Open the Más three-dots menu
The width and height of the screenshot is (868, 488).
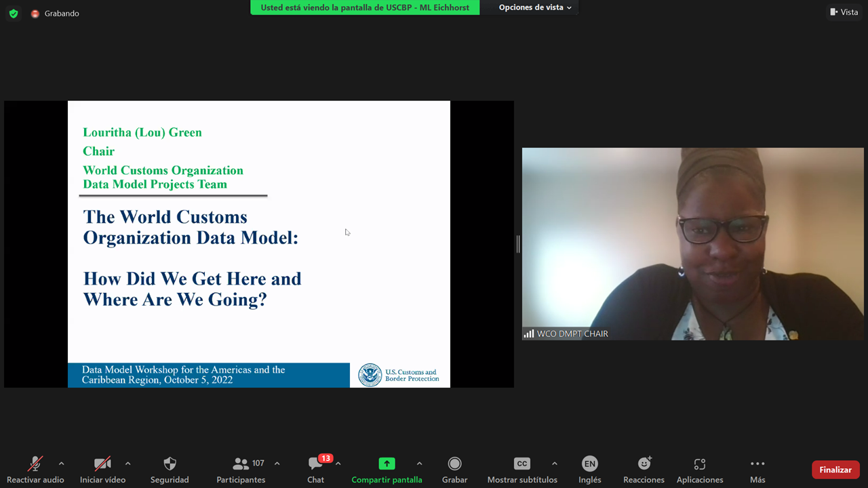coord(757,464)
